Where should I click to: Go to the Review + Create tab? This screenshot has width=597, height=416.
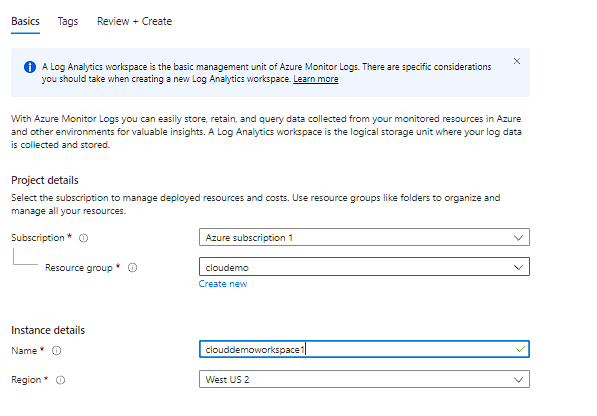point(134,21)
